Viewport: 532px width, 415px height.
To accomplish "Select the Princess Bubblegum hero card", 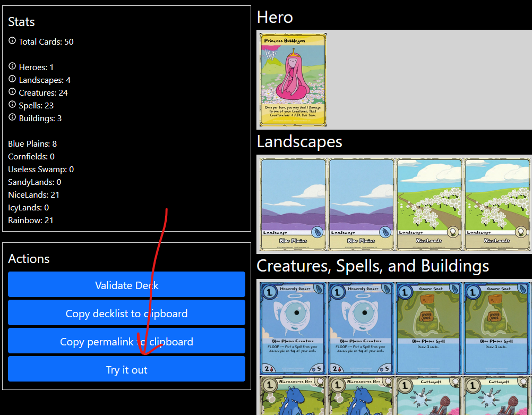I will 293,80.
